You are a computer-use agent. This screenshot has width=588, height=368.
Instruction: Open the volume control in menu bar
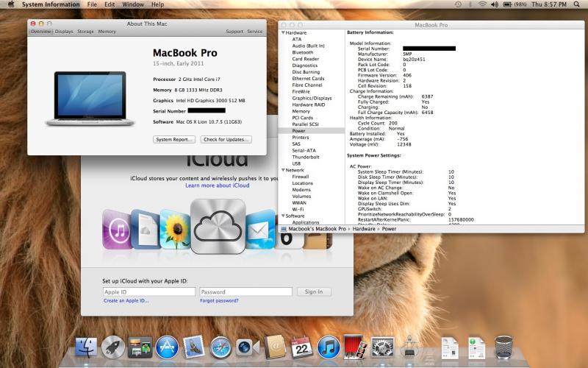tap(495, 4)
